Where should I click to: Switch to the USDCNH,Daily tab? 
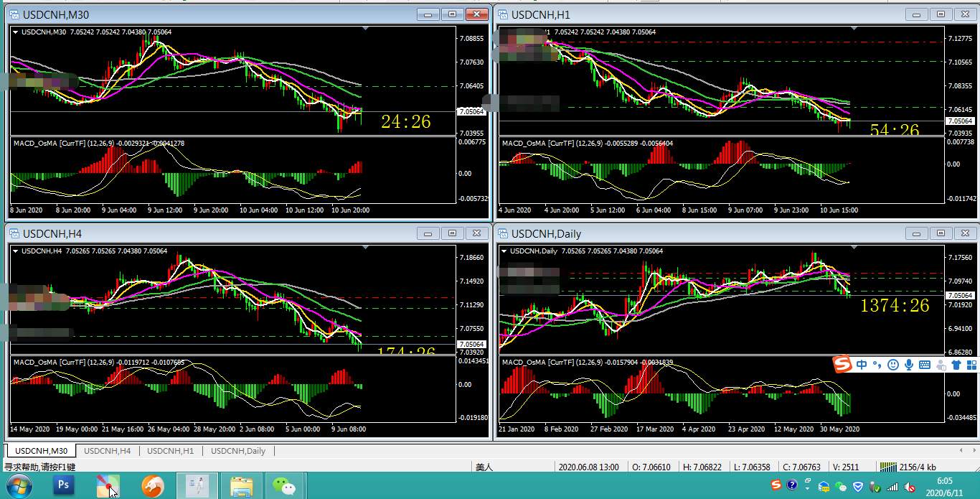point(237,451)
